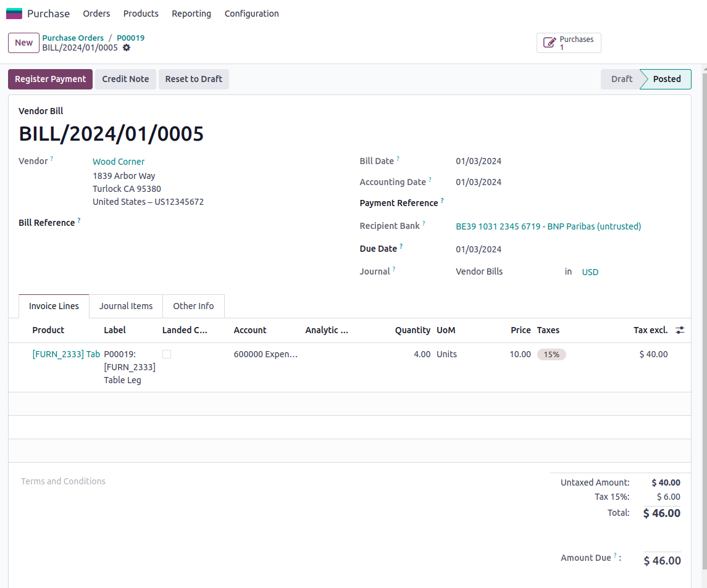The image size is (707, 588).
Task: Click the Register Payment button
Action: 50,79
